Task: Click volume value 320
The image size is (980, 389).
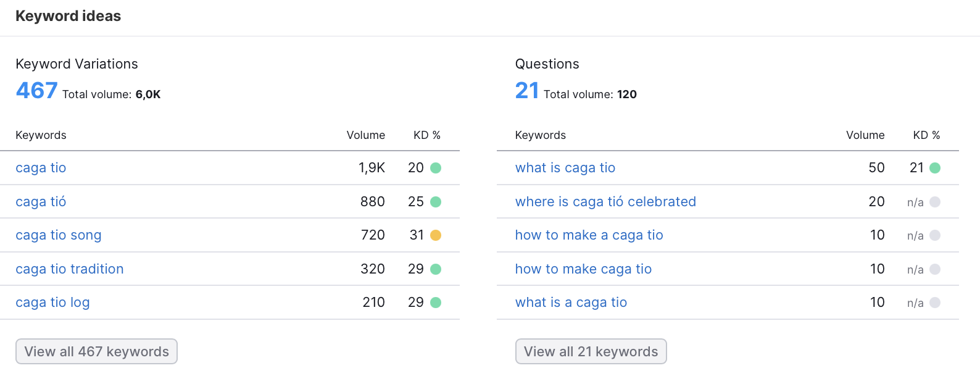Action: coord(373,269)
